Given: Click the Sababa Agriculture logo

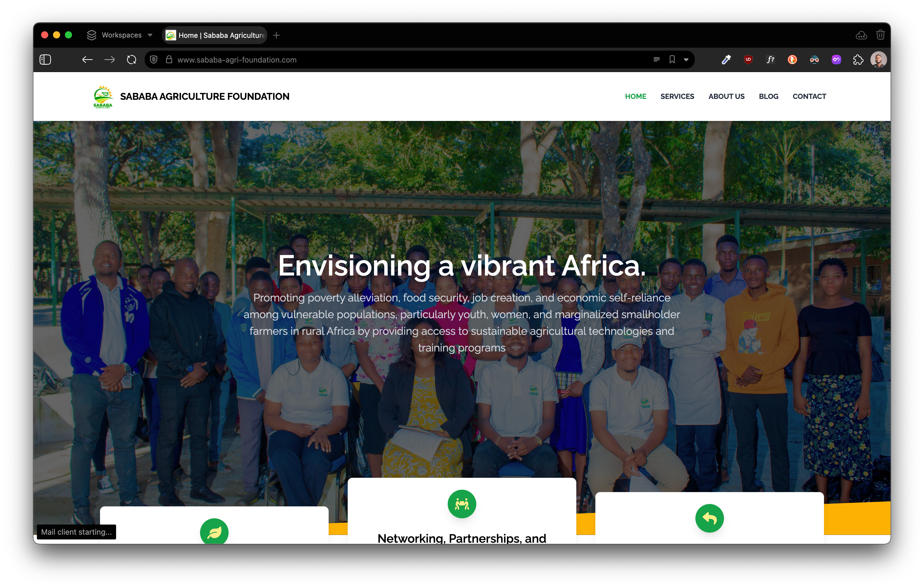Looking at the screenshot, I should (x=103, y=97).
